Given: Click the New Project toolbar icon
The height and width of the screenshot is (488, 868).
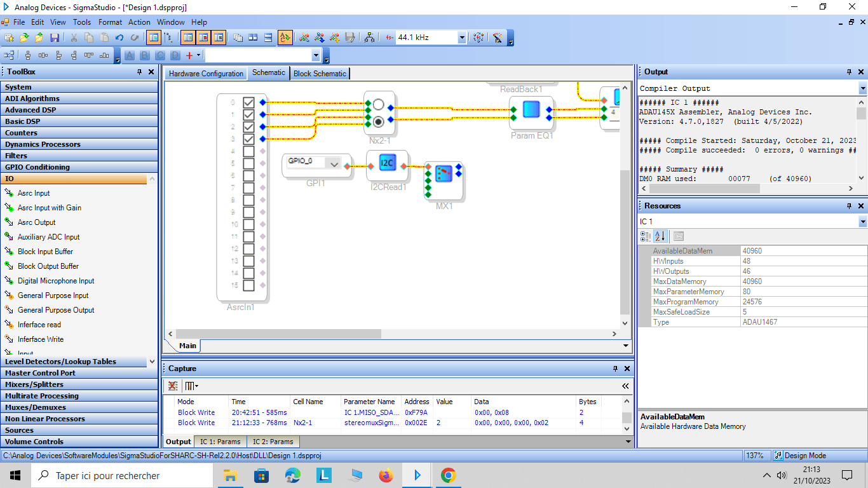Looking at the screenshot, I should click(x=9, y=37).
